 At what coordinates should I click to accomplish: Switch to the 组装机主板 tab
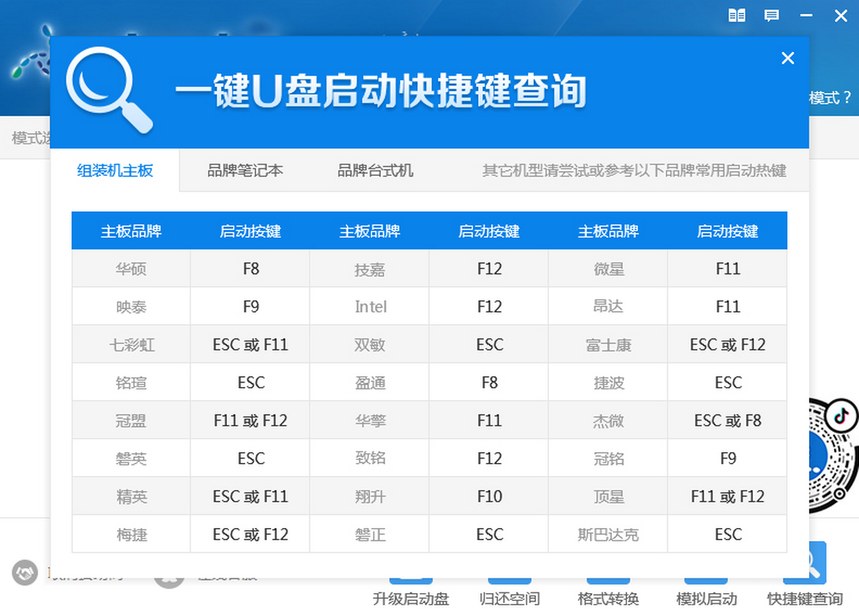point(115,171)
